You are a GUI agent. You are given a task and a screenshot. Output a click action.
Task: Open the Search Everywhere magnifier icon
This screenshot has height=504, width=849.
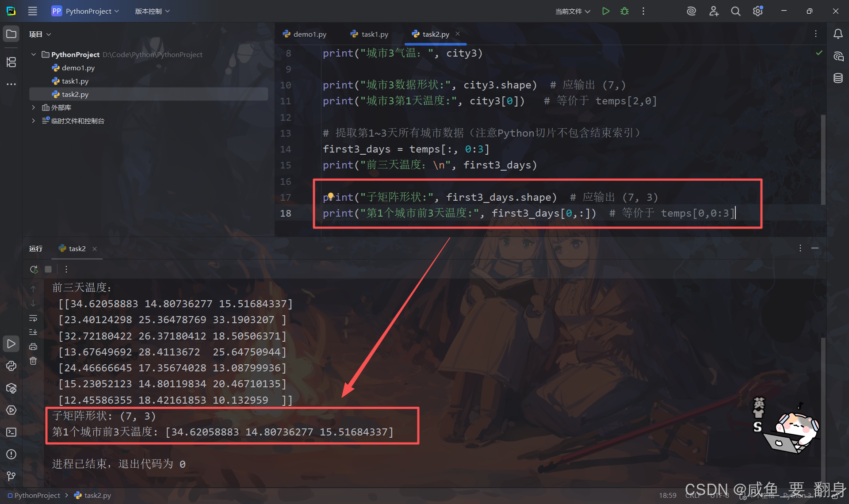pyautogui.click(x=735, y=11)
